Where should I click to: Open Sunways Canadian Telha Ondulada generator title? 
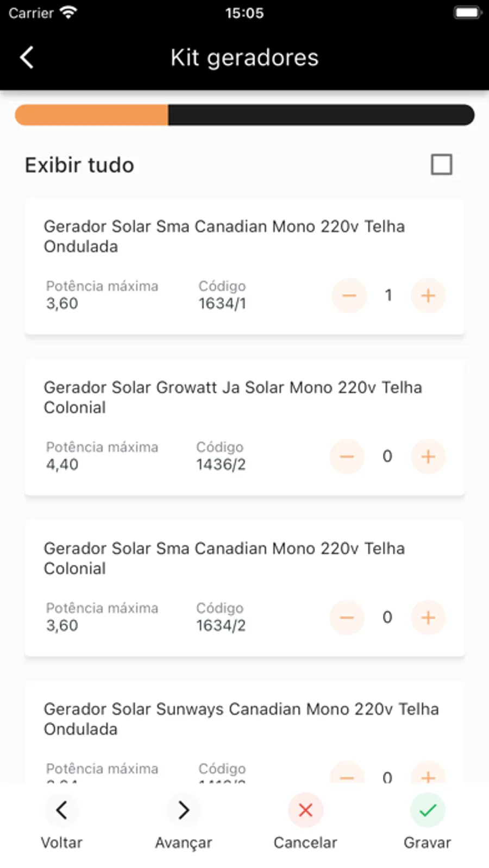[241, 719]
